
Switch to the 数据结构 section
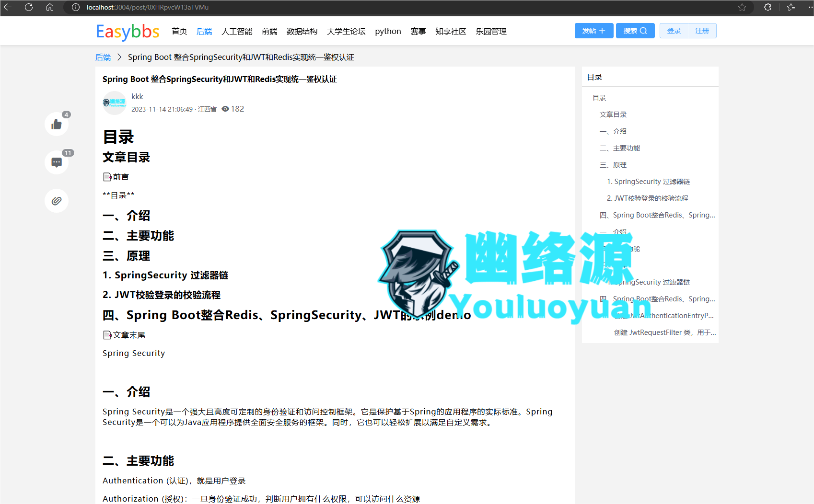[302, 31]
